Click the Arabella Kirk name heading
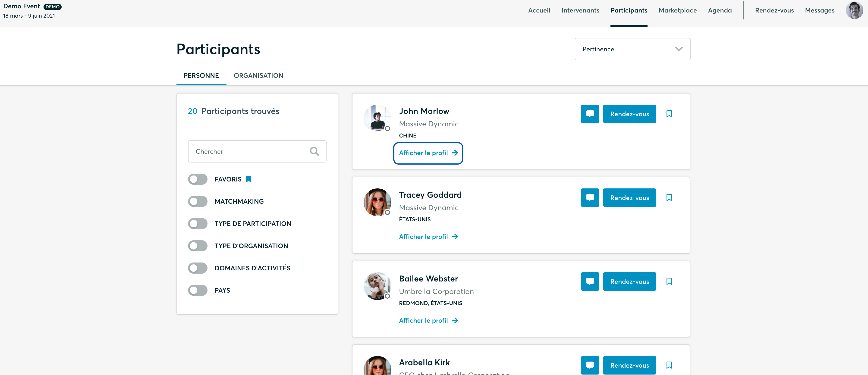868x375 pixels. 424,362
